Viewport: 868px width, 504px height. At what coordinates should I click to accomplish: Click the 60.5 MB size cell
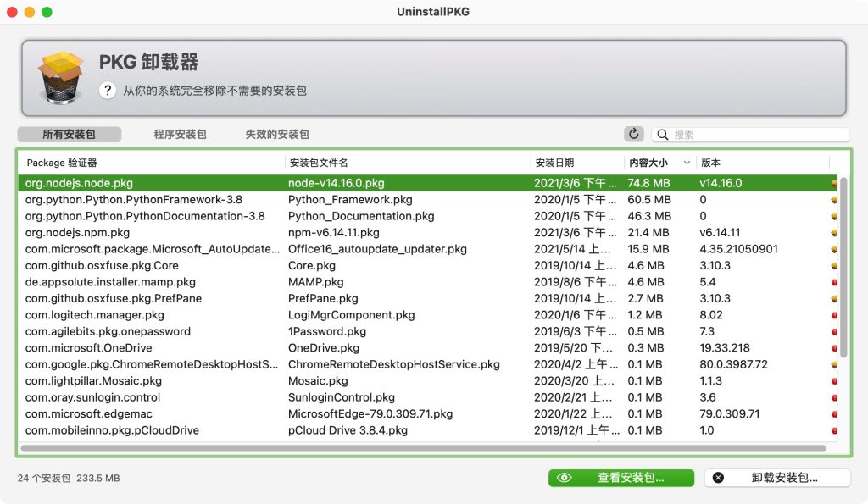649,200
